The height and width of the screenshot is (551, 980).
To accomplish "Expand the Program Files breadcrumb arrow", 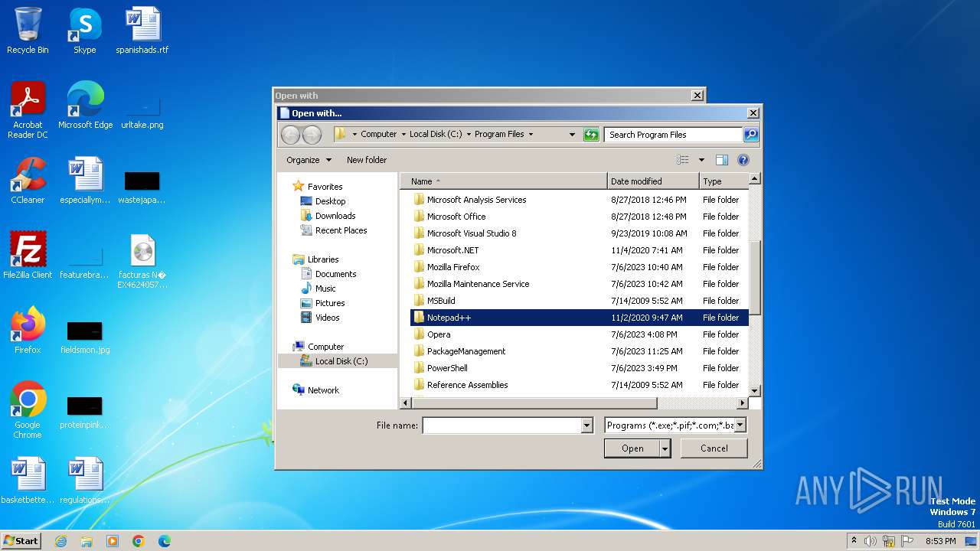I will tap(531, 134).
